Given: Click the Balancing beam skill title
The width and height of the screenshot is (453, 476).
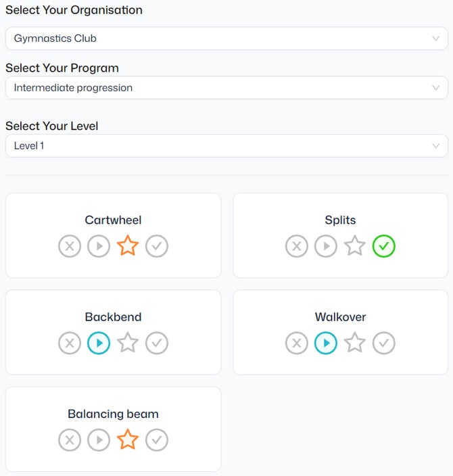Looking at the screenshot, I should pos(114,414).
